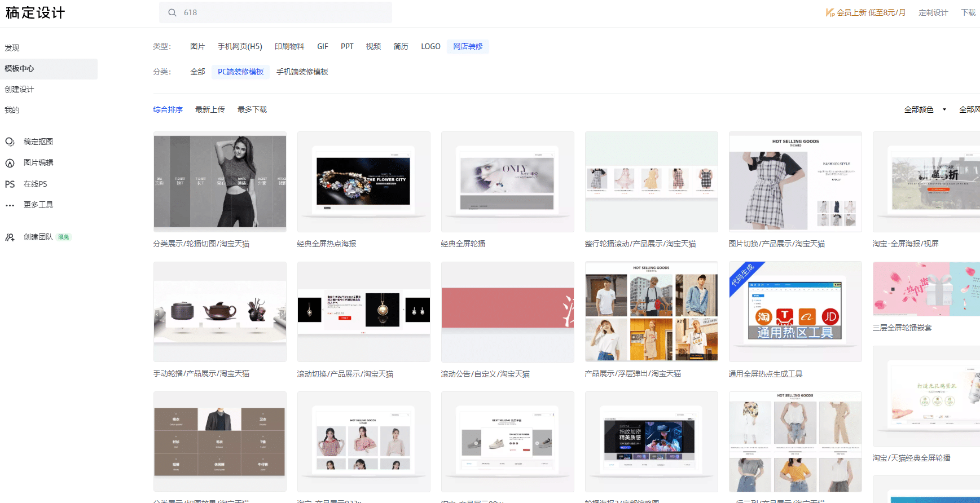Sort by 最新上传
Image resolution: width=980 pixels, height=503 pixels.
pos(210,109)
